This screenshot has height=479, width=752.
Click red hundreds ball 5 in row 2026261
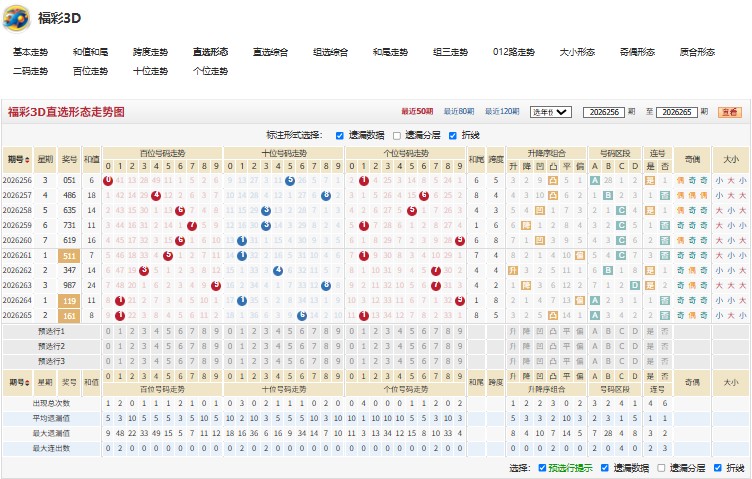coord(168,256)
